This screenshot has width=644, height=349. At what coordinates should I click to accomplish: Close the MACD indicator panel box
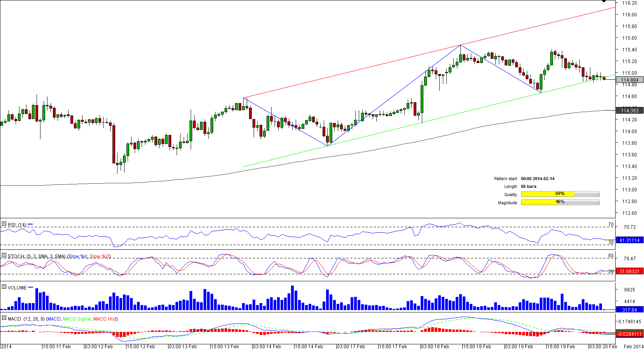click(x=4, y=318)
